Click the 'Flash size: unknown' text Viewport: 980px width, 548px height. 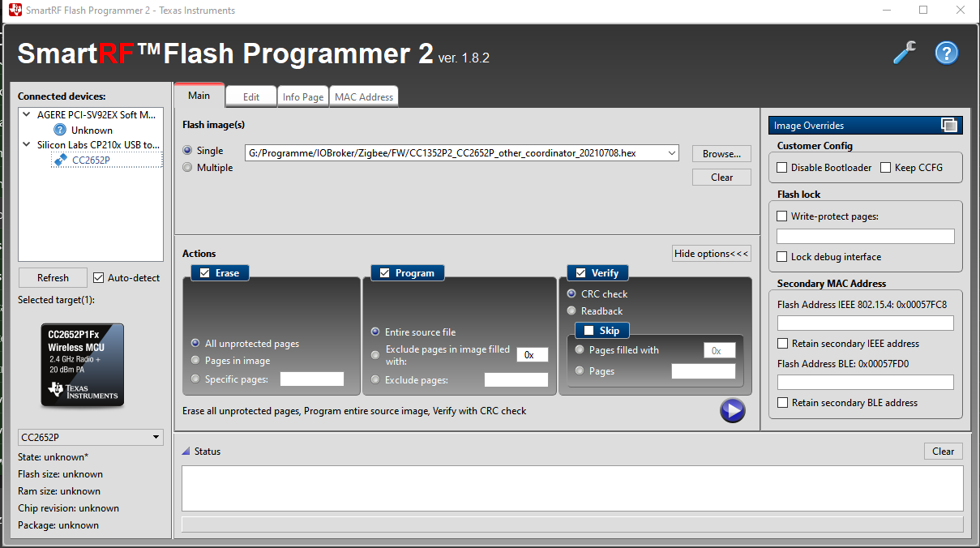coord(60,474)
